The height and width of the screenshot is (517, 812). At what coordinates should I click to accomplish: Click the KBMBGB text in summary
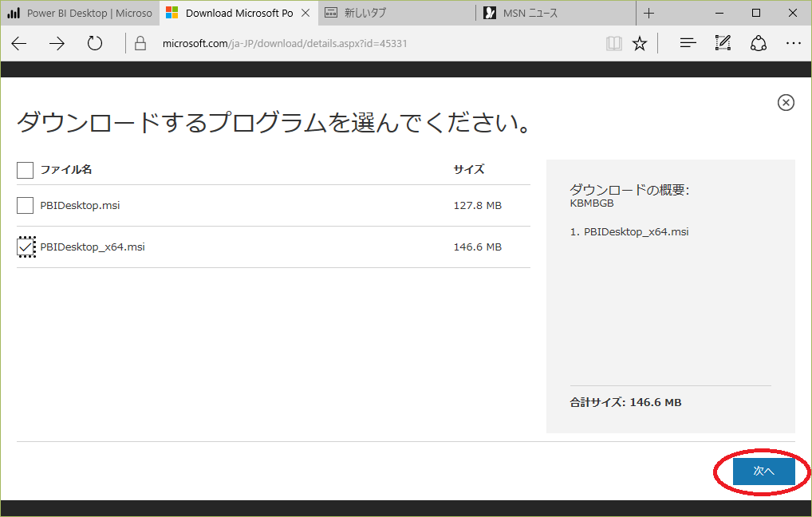(x=592, y=203)
